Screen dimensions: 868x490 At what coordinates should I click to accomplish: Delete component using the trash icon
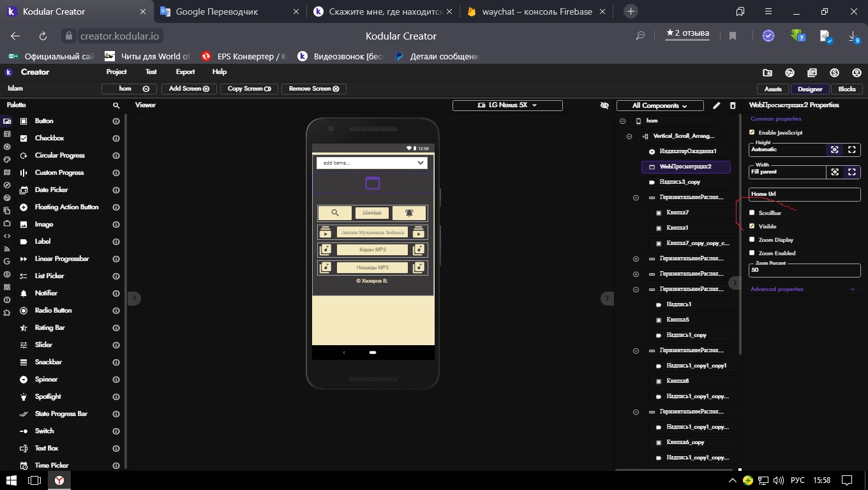[733, 105]
